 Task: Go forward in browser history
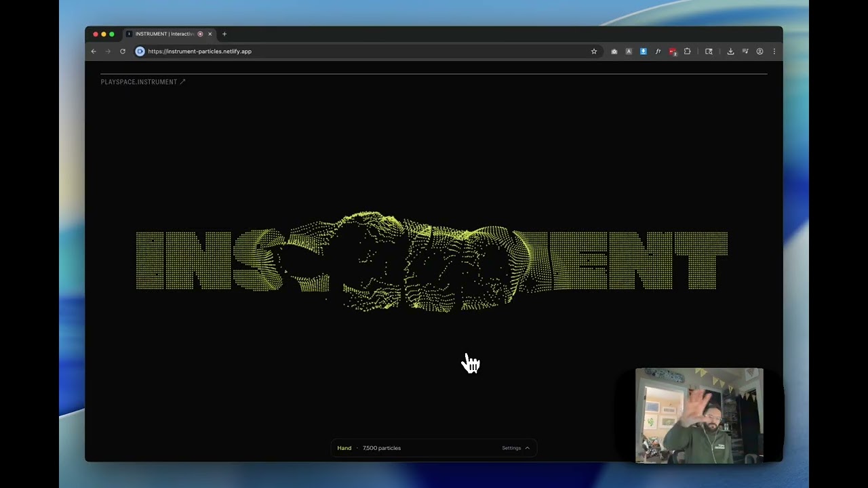108,52
